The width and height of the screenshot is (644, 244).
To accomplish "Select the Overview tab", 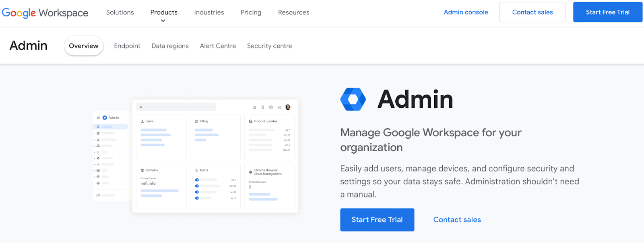I will [x=84, y=46].
